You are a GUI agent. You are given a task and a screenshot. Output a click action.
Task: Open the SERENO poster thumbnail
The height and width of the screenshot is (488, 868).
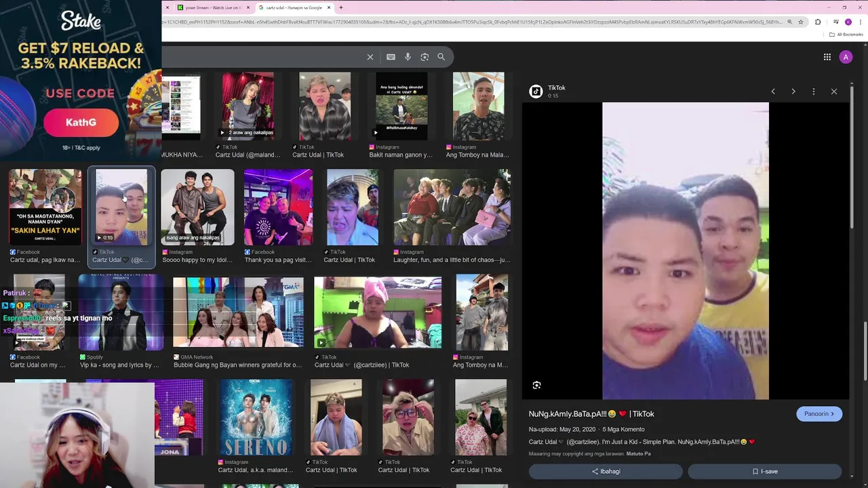tap(256, 418)
